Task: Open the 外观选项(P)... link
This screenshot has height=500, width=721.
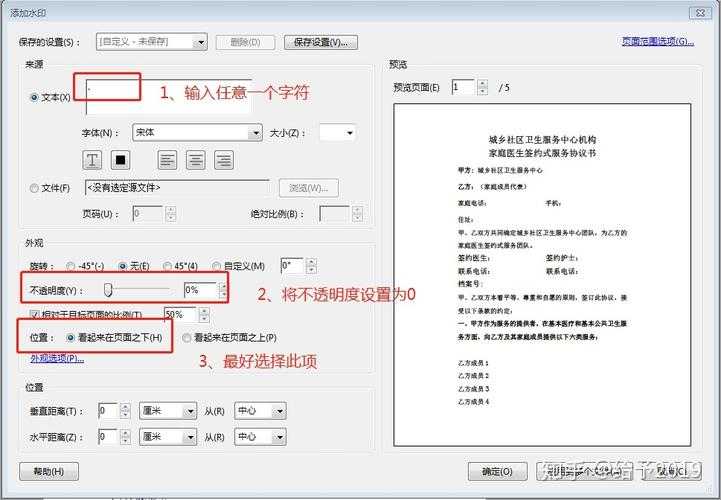Action: click(x=59, y=358)
